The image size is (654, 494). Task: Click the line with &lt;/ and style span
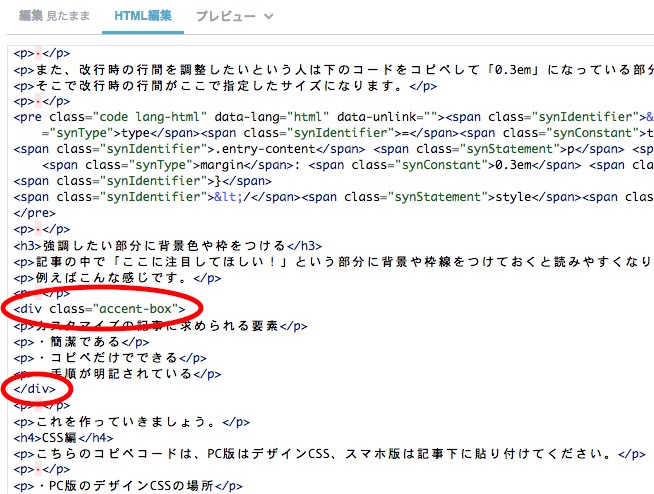coord(334,197)
